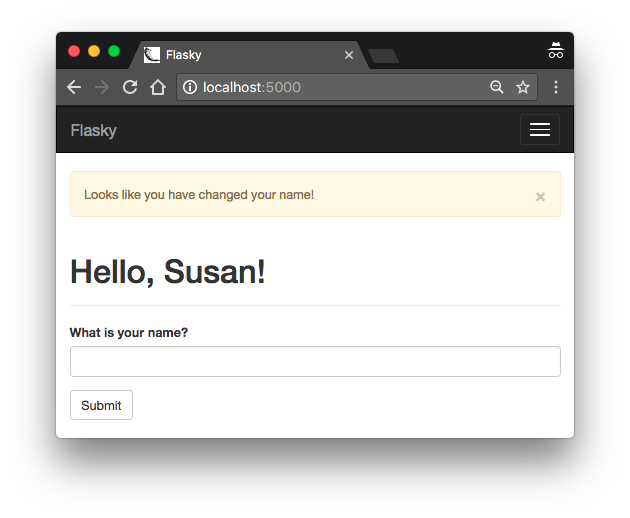
Task: Open the zoom magnifier in address bar
Action: (x=497, y=87)
